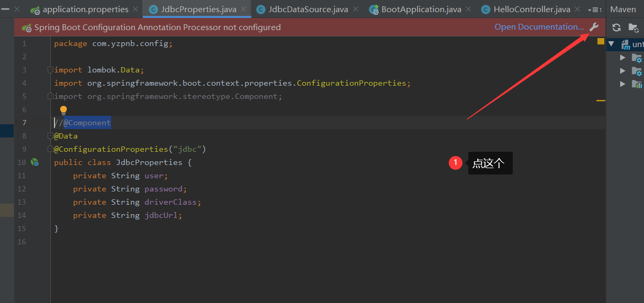Screen dimensions: 644x303
Task: Click the @Component commented annotation text
Action: click(87, 123)
